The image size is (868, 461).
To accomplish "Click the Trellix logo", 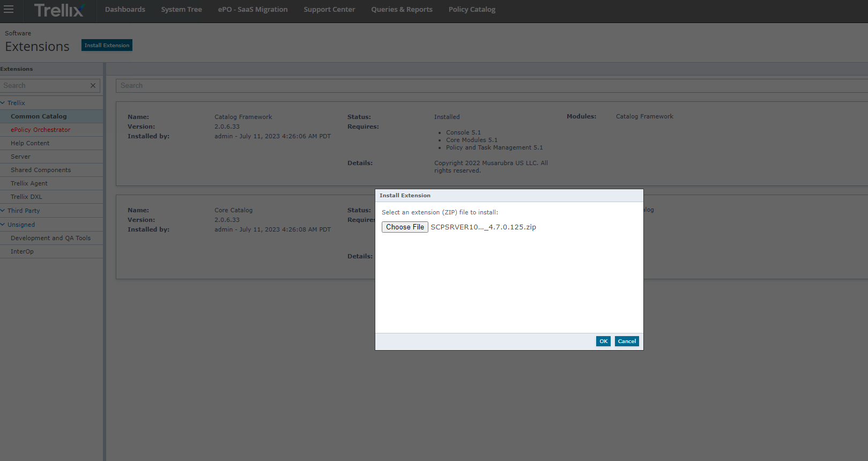I will coord(58,10).
